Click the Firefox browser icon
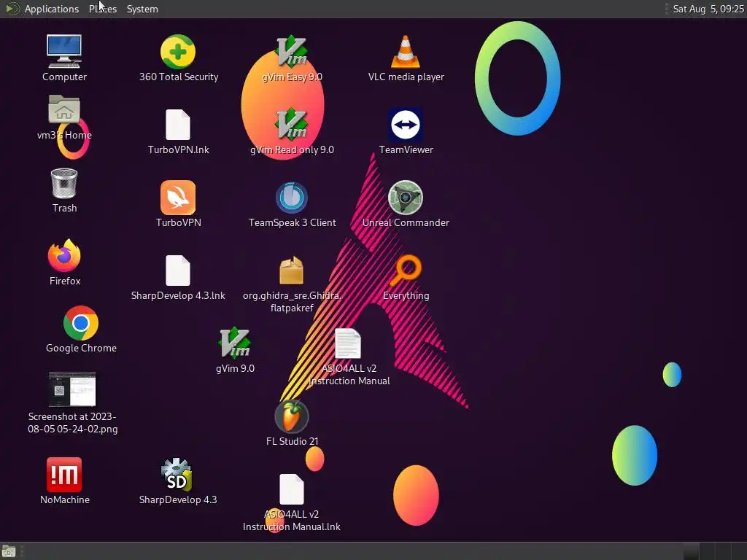Image resolution: width=747 pixels, height=560 pixels. click(x=64, y=256)
